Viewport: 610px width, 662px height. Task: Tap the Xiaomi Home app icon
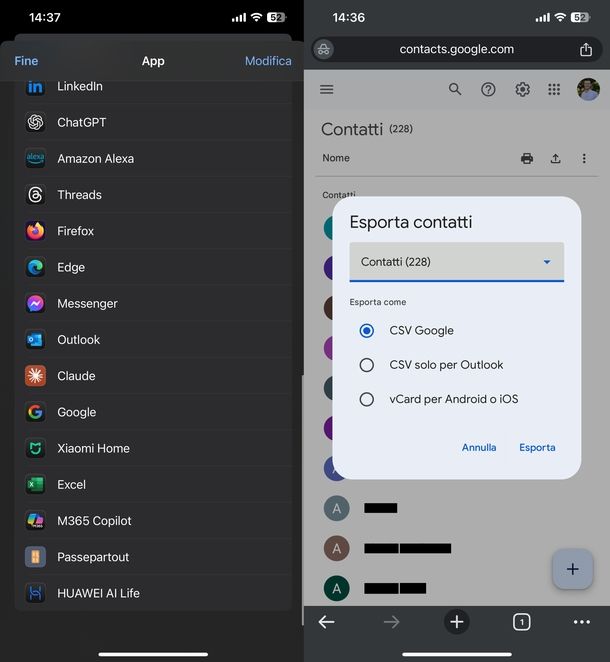(x=35, y=448)
